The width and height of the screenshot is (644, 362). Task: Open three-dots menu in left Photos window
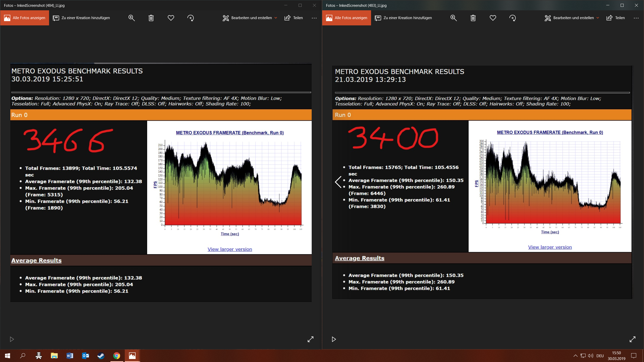314,18
